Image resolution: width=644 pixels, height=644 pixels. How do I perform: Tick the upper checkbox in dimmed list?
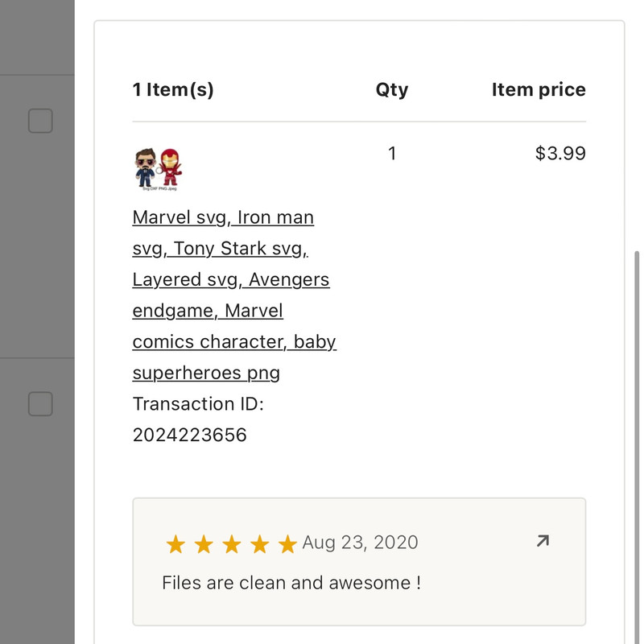click(40, 121)
